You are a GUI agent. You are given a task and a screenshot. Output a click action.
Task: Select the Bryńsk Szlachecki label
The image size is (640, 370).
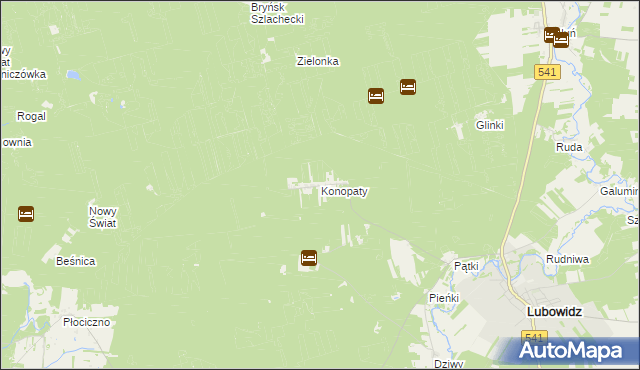click(x=278, y=13)
